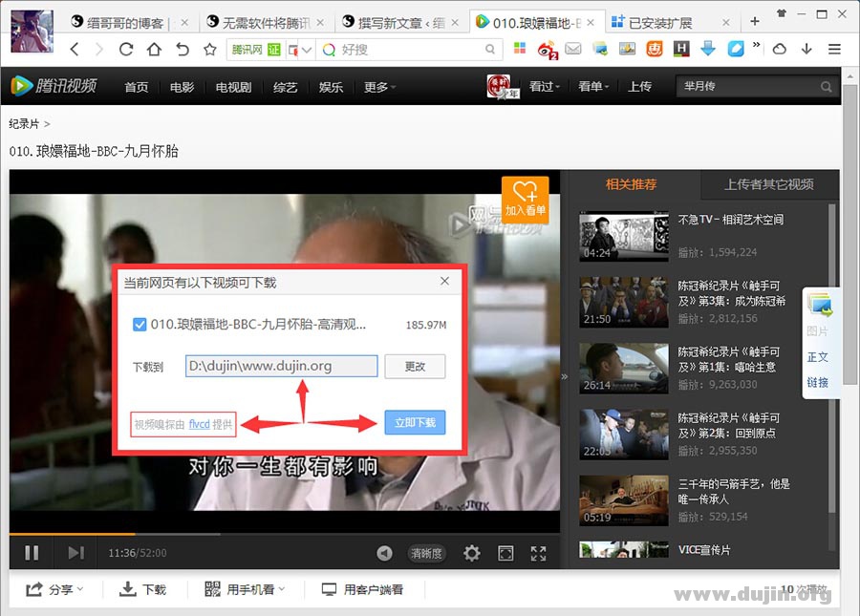Click the recommended list scrollbar

[x=831, y=359]
